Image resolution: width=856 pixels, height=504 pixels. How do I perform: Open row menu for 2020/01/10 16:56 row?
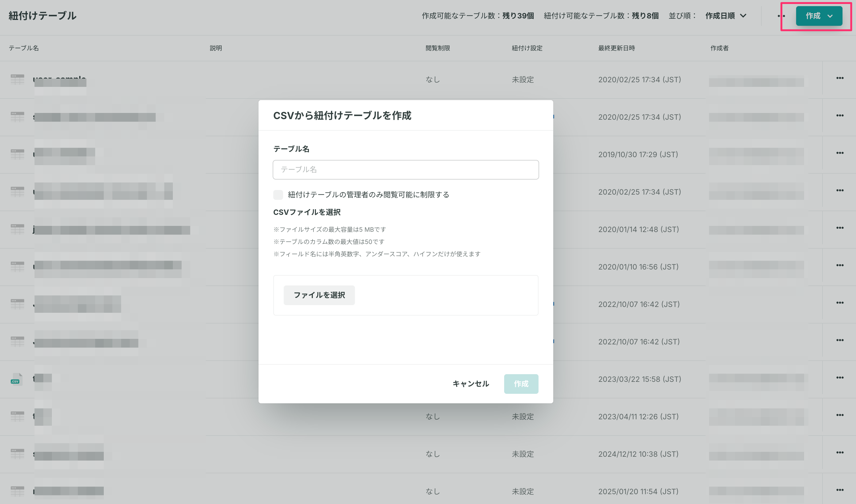click(x=840, y=265)
